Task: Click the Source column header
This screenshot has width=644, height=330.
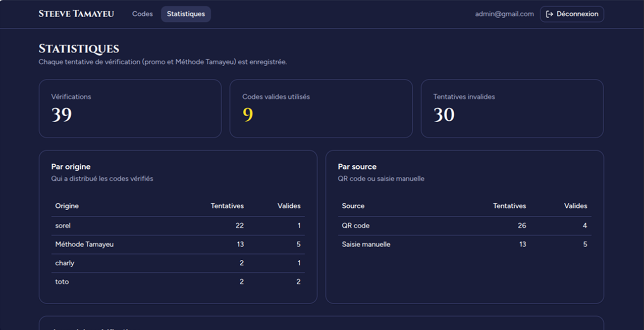Action: click(353, 206)
